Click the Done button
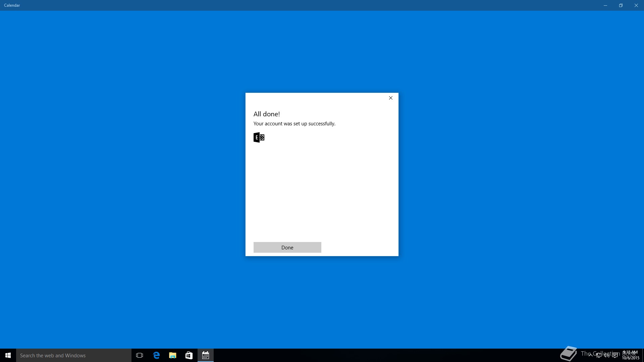 (287, 247)
